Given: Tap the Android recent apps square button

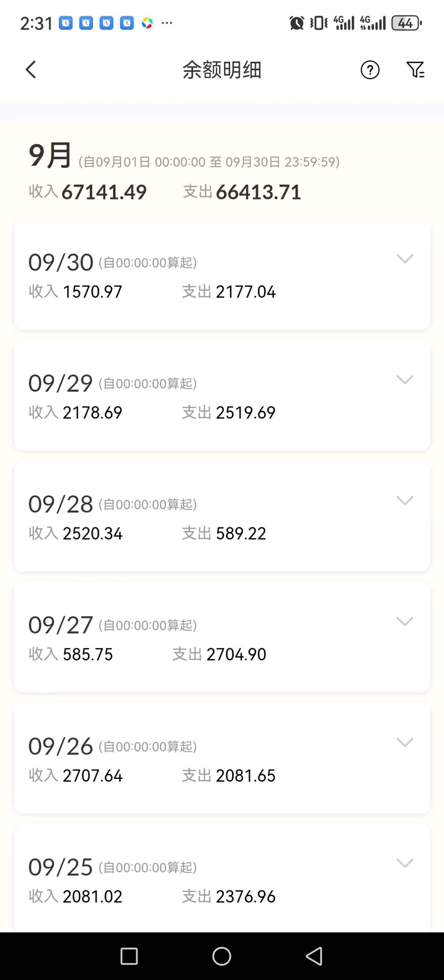Looking at the screenshot, I should [129, 956].
